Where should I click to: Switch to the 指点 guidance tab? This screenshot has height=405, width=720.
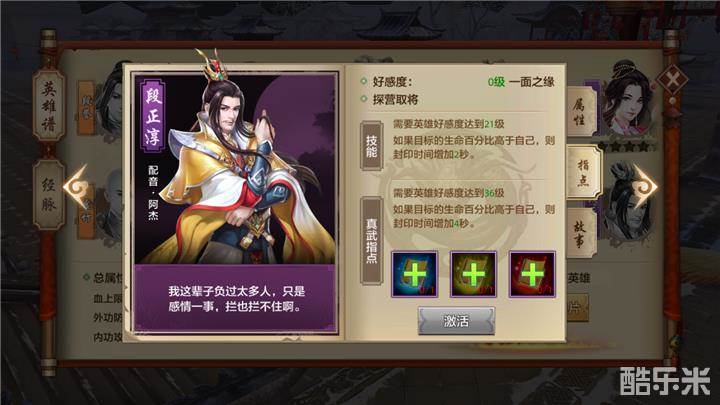click(584, 172)
